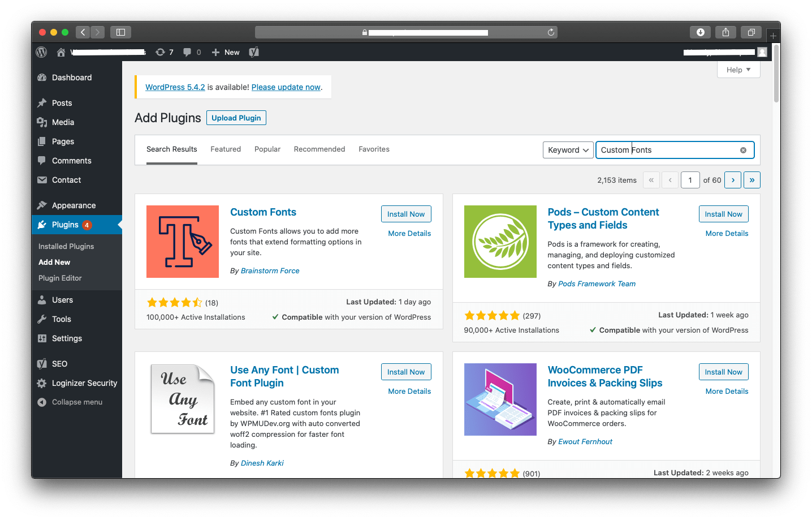Open the Appearance menu in sidebar

(x=74, y=205)
